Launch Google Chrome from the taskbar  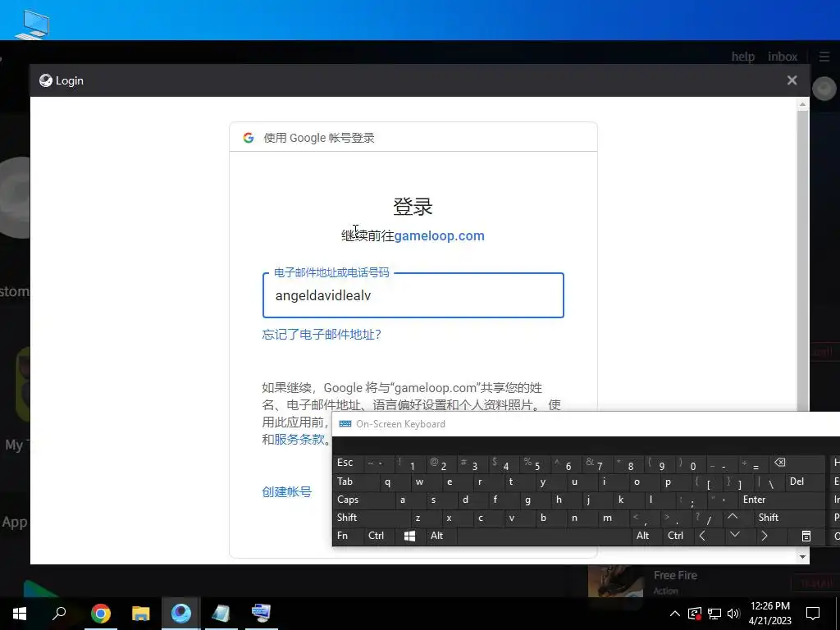click(101, 613)
